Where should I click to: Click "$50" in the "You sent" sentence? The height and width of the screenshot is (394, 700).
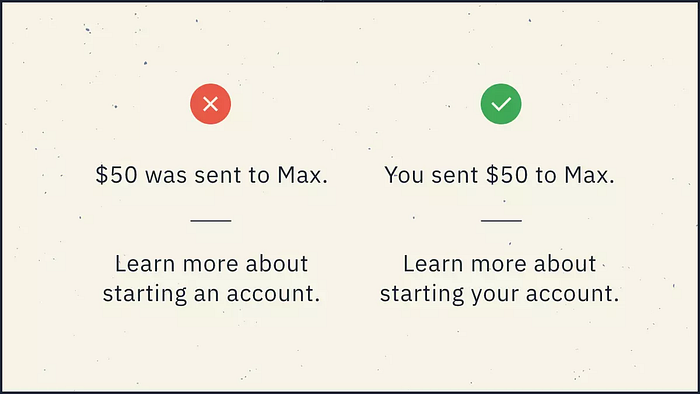[x=507, y=174]
